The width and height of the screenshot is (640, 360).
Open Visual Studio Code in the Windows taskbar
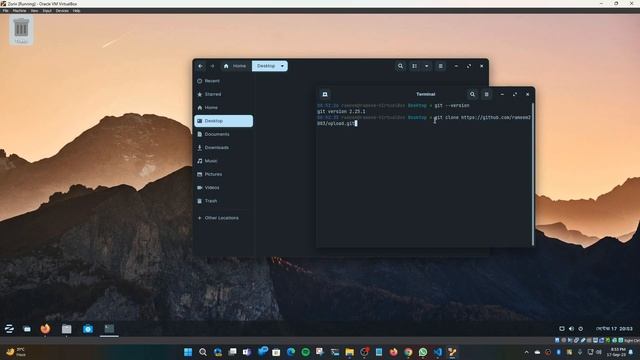[438, 352]
